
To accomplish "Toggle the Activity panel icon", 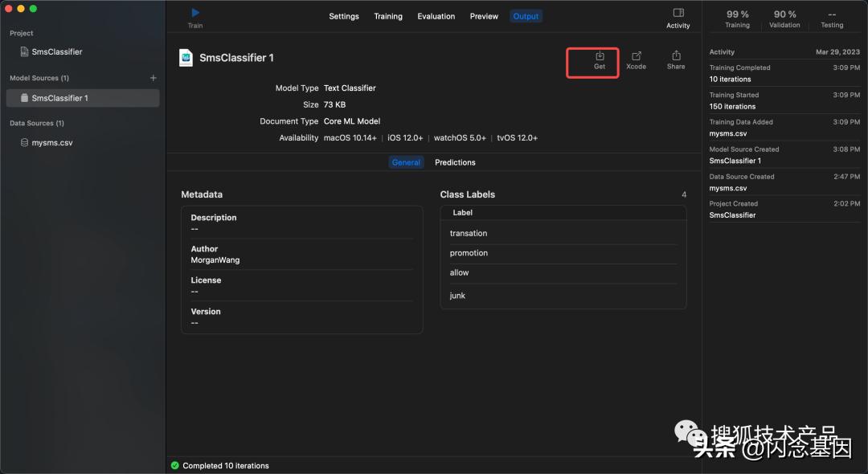I will [678, 14].
